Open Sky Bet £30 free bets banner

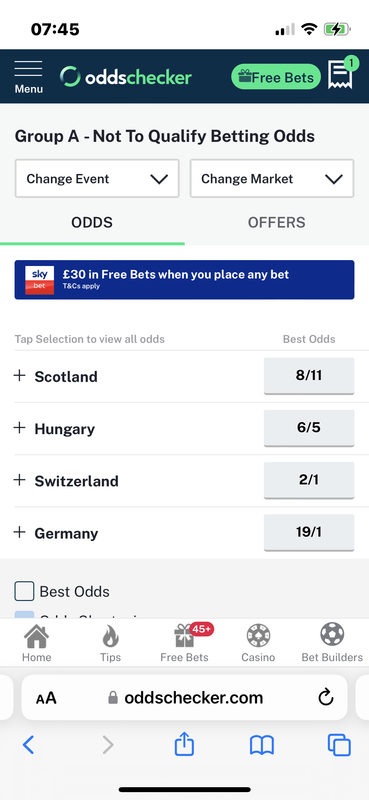coord(184,280)
